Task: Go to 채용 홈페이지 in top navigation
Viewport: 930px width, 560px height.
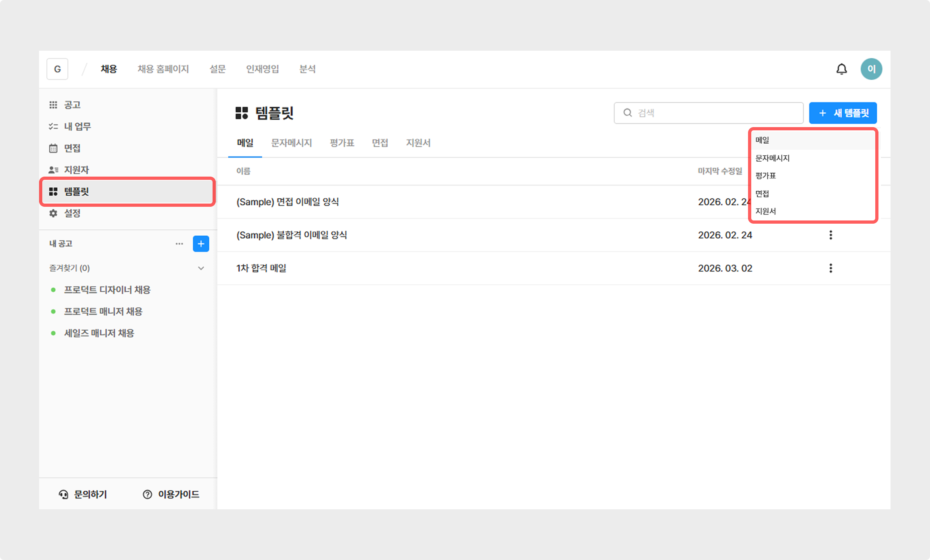Action: pyautogui.click(x=163, y=69)
